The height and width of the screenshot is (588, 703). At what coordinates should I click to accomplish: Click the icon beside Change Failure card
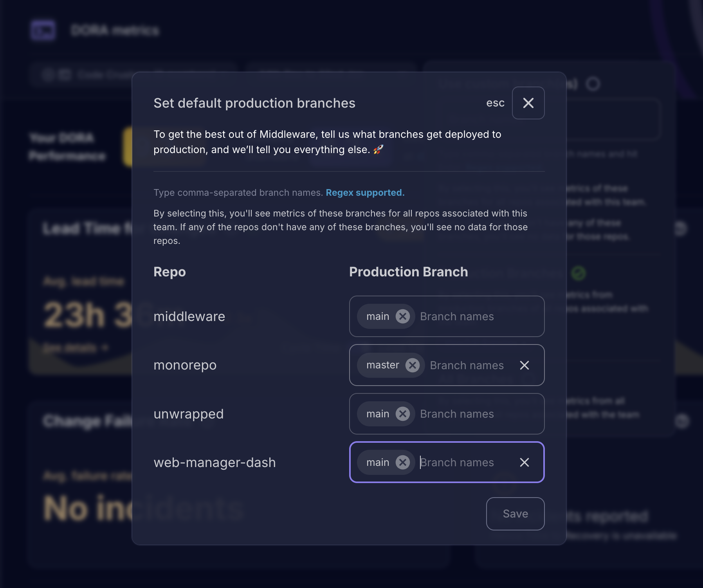coord(682,421)
